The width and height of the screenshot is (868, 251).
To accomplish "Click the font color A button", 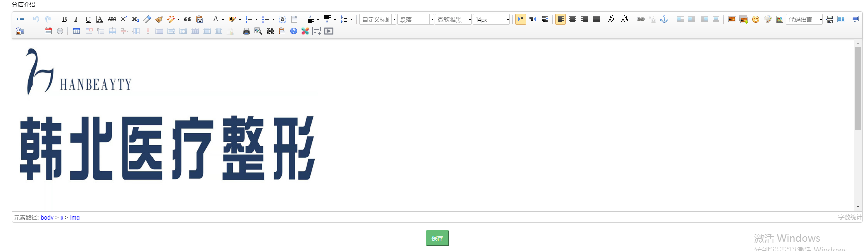I will (x=216, y=19).
